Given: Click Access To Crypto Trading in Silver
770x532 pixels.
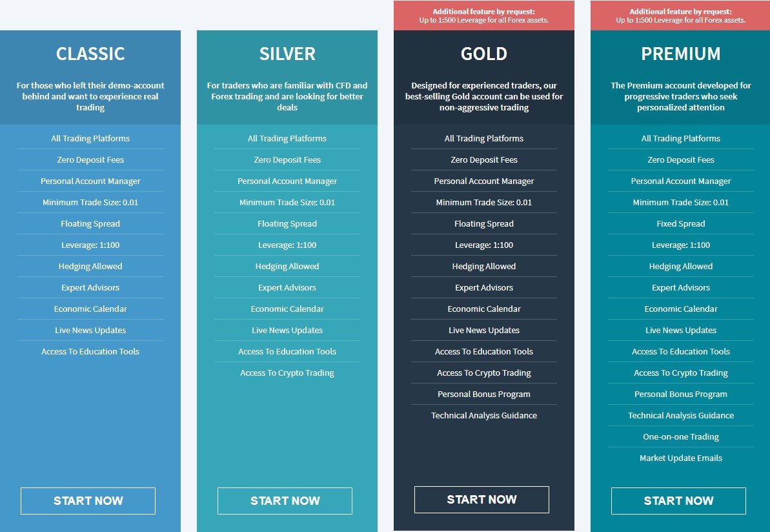Looking at the screenshot, I should [x=287, y=373].
